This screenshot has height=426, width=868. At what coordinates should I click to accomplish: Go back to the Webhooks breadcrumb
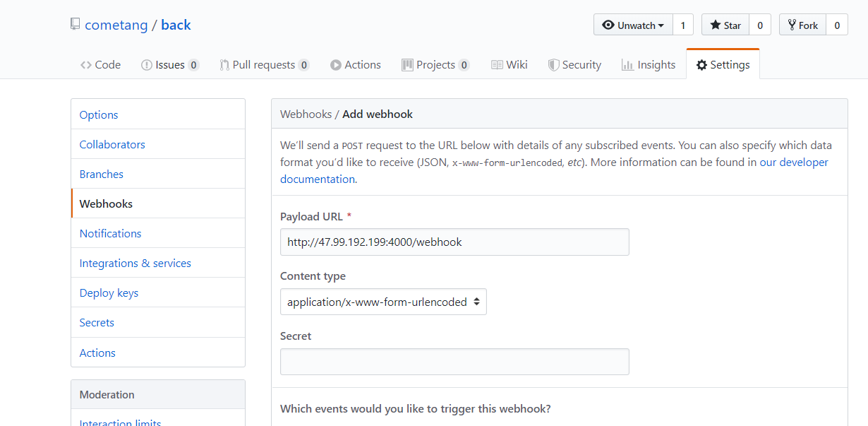coord(306,114)
